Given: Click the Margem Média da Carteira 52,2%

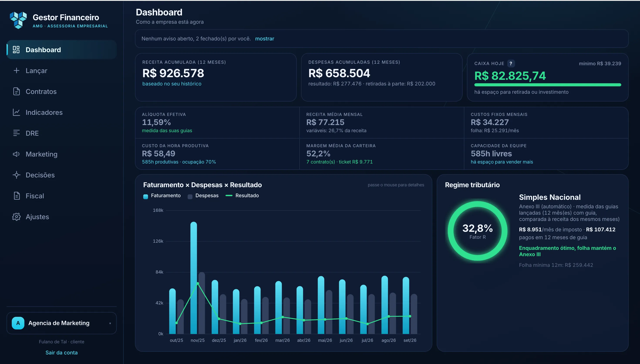Looking at the screenshot, I should [x=318, y=154].
